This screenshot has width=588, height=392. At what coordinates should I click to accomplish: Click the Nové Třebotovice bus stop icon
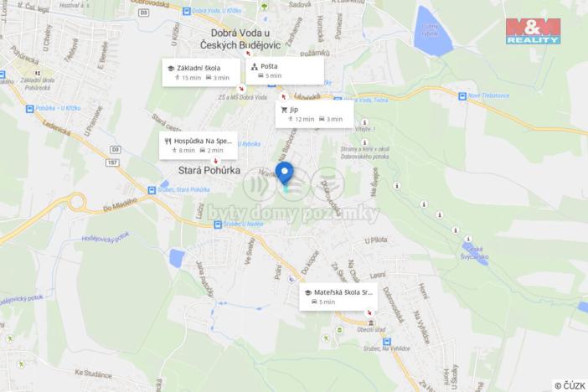point(462,96)
